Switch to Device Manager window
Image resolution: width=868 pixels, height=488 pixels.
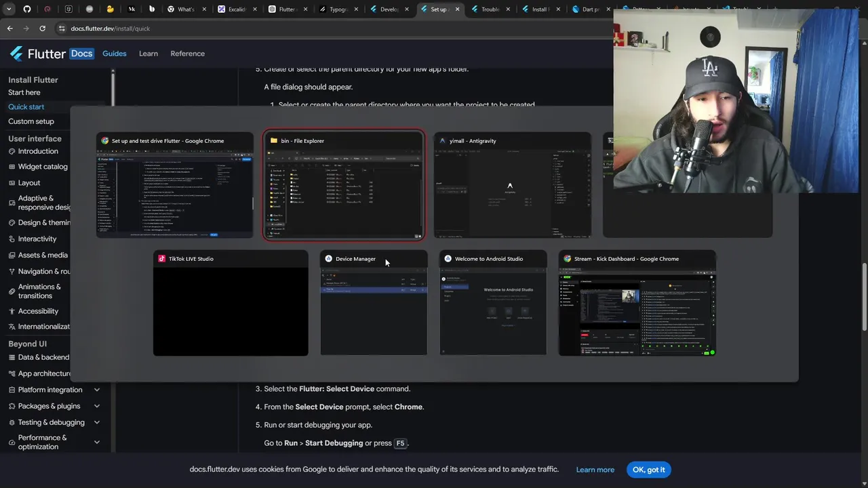374,303
